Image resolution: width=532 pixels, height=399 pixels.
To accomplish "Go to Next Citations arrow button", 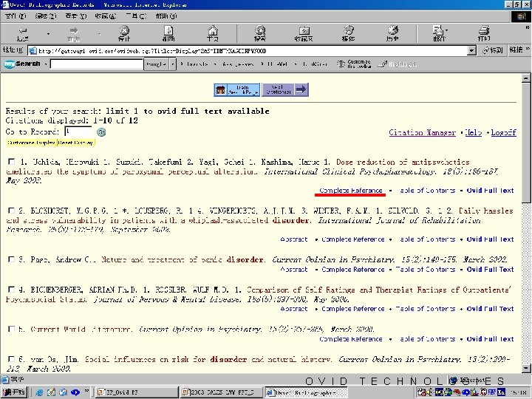I will tap(285, 89).
